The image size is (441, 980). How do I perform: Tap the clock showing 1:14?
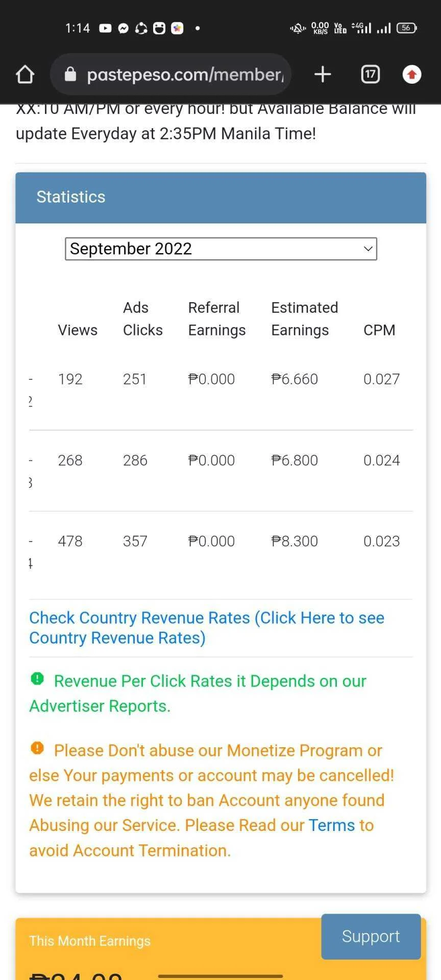pyautogui.click(x=78, y=28)
